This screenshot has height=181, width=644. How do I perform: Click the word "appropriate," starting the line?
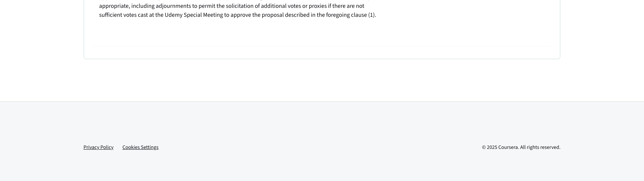(114, 6)
